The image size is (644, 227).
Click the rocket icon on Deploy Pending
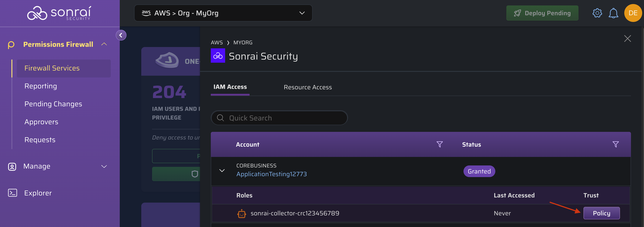pos(517,13)
